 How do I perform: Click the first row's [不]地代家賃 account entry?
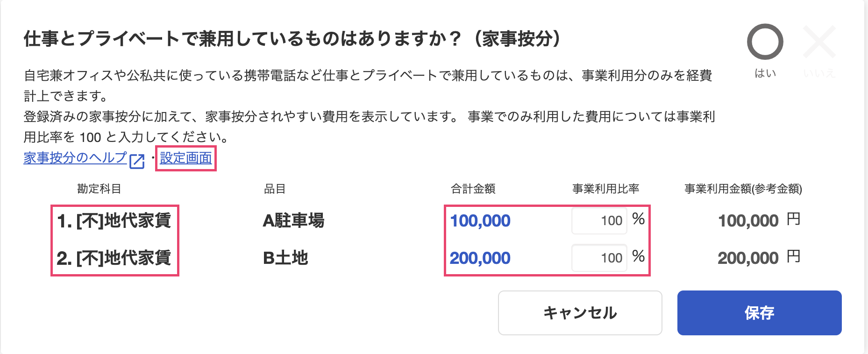click(x=114, y=220)
